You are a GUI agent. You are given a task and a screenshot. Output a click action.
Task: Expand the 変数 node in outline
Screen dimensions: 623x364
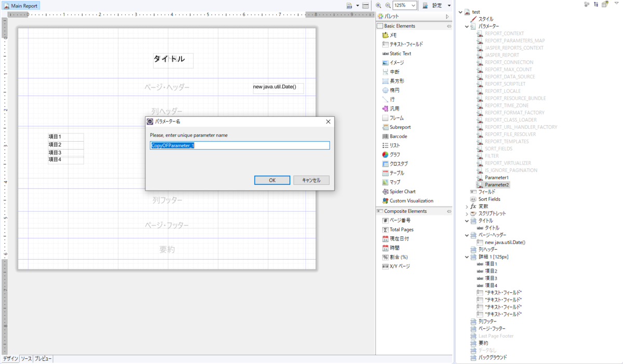pos(467,207)
